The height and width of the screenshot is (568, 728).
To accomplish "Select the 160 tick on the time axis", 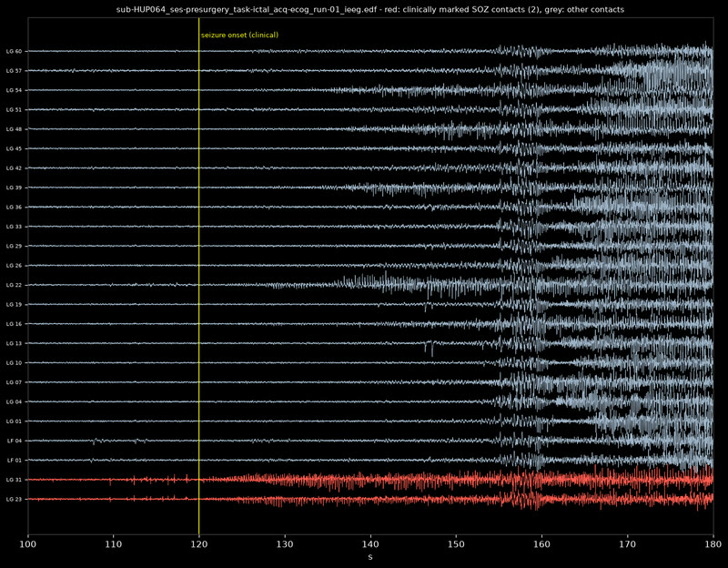I will [x=541, y=543].
